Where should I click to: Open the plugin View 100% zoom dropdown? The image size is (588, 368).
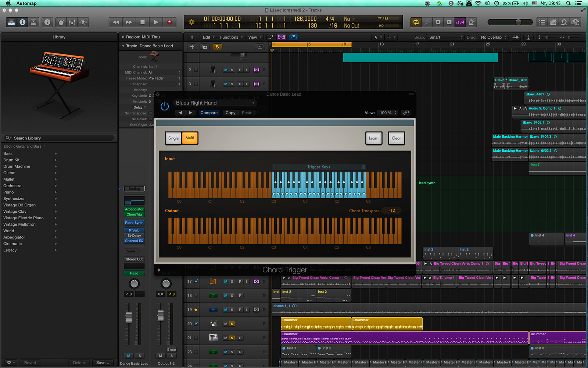[x=387, y=113]
